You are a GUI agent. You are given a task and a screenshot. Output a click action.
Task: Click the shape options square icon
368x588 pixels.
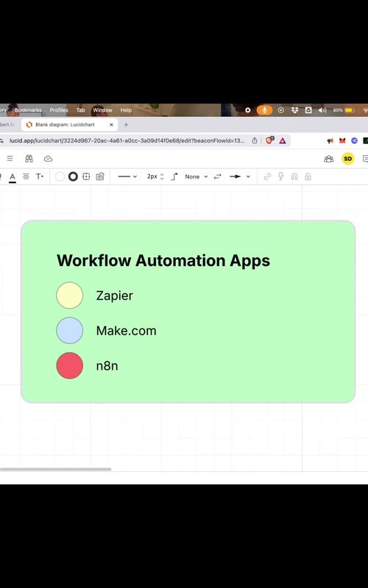[86, 176]
